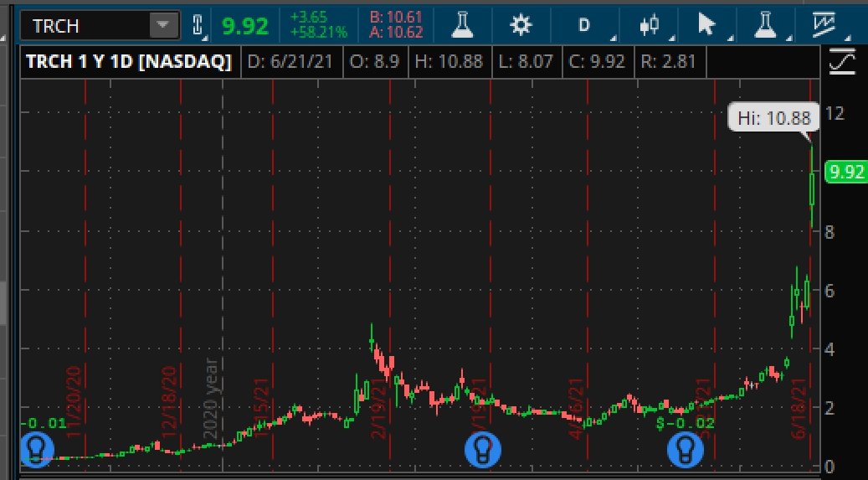Viewport: 868px width, 480px height.
Task: Click the green 9.92 price axis tag
Action: click(846, 171)
